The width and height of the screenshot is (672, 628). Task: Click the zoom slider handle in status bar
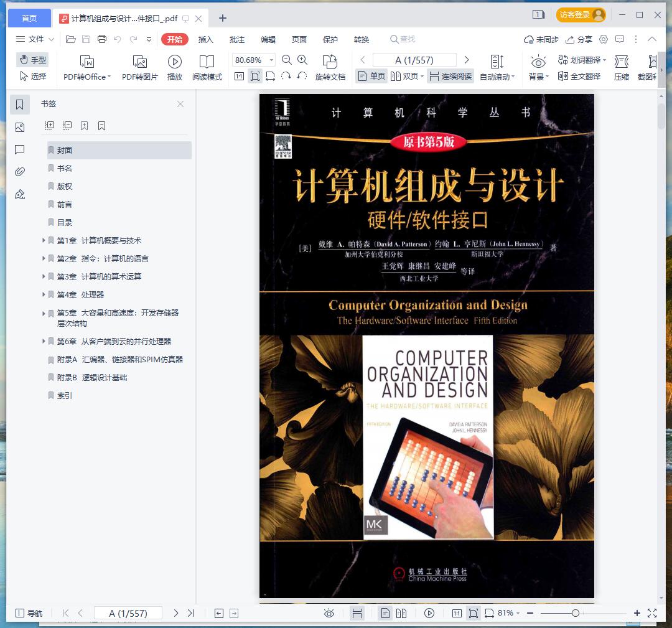click(x=576, y=614)
